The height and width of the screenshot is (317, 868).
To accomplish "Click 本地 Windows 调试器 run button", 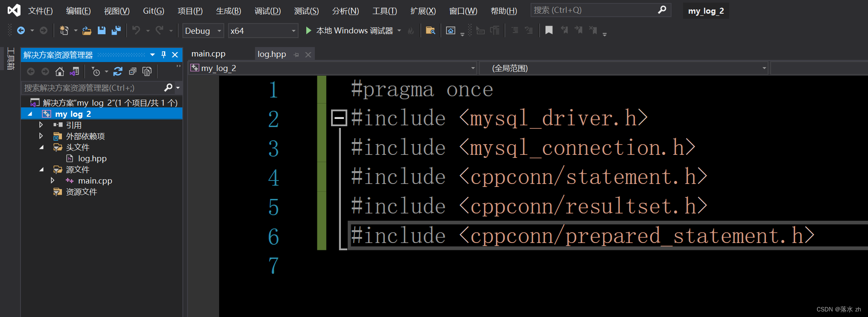I will [x=349, y=30].
